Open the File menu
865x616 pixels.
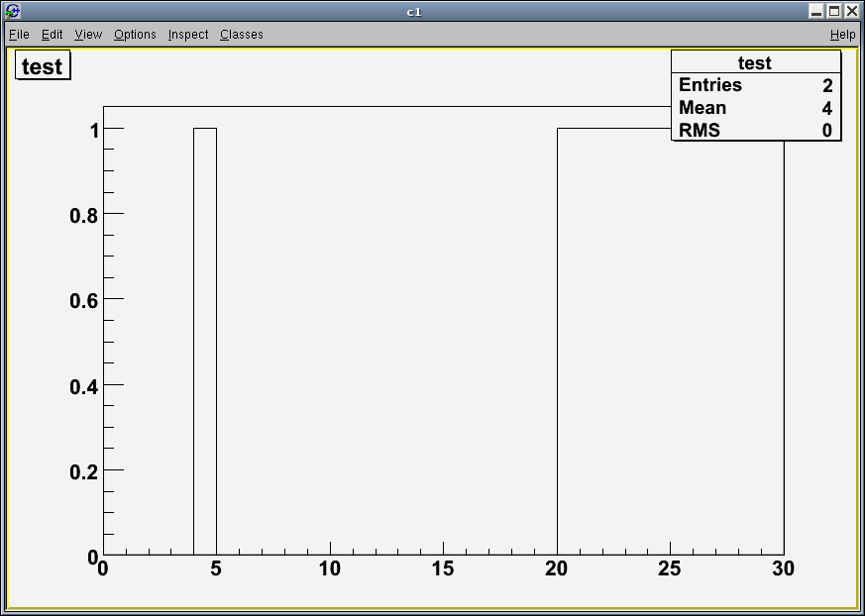[x=19, y=35]
